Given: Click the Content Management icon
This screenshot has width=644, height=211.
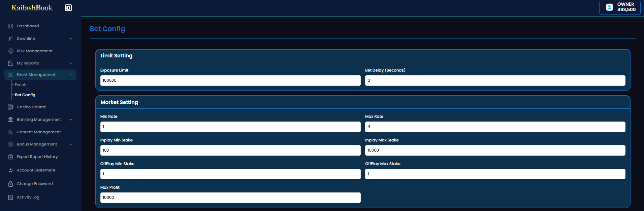Looking at the screenshot, I should pos(11,132).
